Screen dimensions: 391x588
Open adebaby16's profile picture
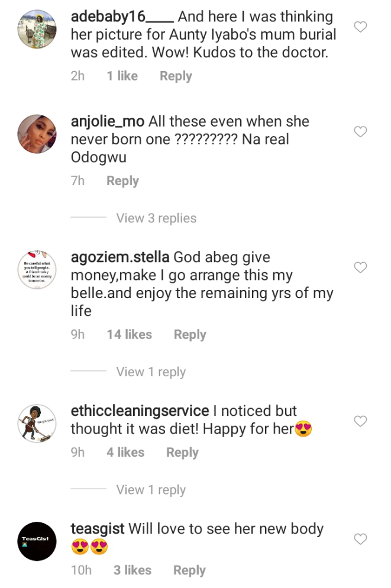[37, 29]
